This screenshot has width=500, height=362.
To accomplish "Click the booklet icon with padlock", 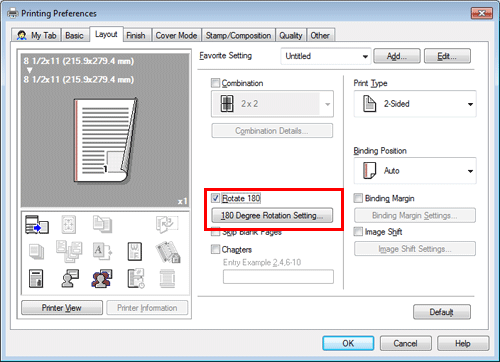I will (168, 252).
